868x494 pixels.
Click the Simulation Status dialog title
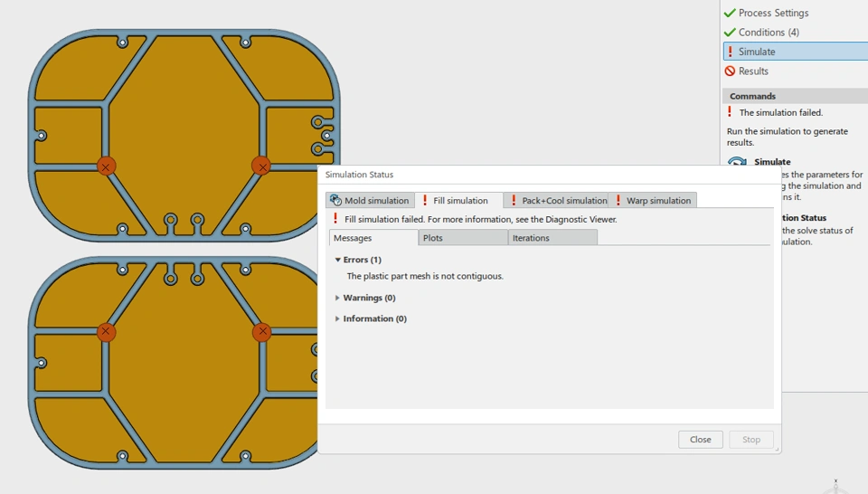point(359,175)
